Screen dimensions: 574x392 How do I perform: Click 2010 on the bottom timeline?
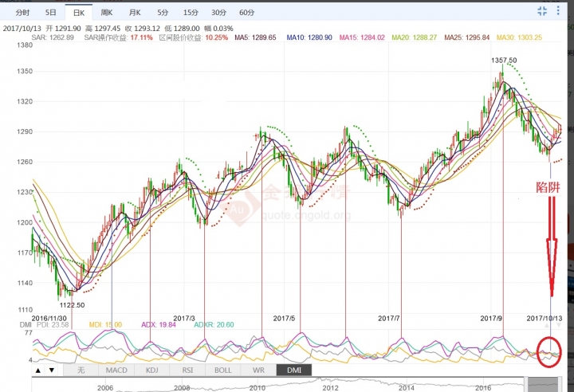[256, 386]
